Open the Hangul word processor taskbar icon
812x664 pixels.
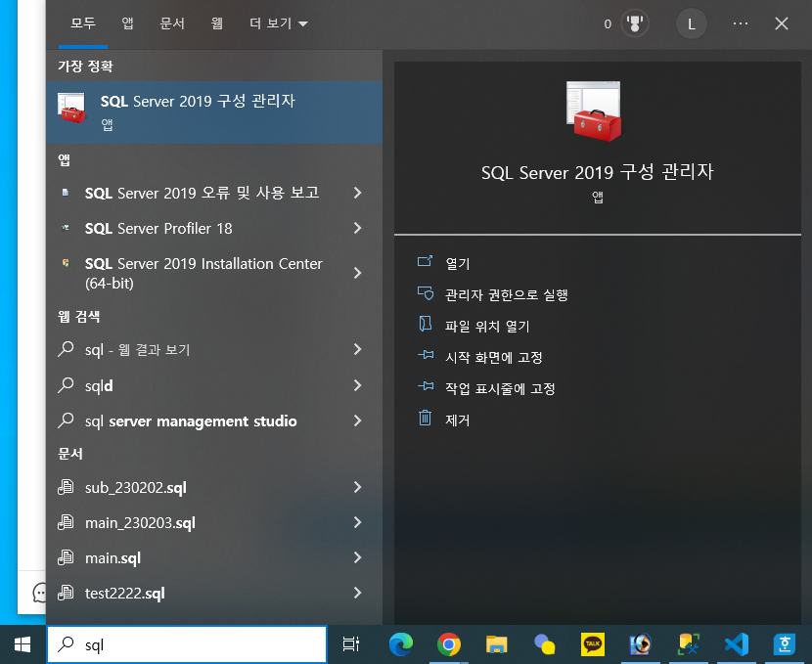(784, 644)
